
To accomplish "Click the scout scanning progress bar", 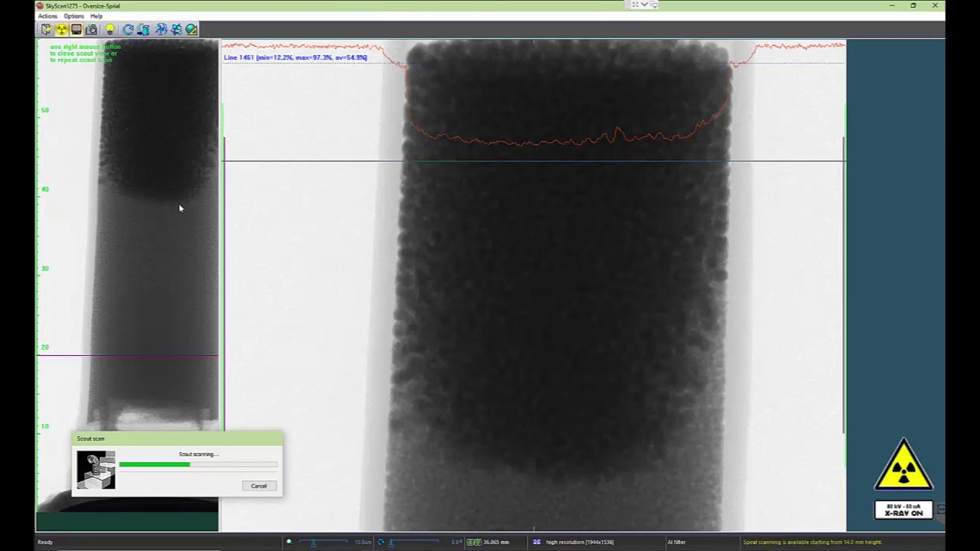I will [198, 465].
